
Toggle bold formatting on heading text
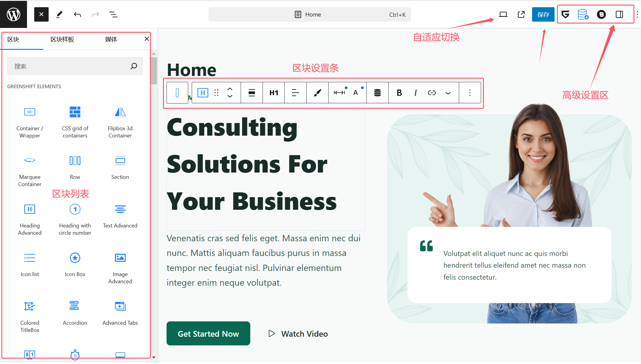tap(399, 92)
